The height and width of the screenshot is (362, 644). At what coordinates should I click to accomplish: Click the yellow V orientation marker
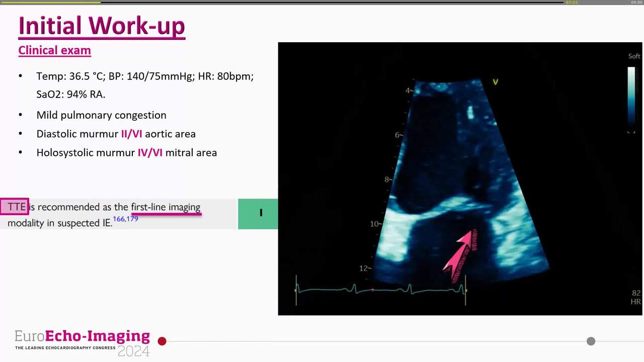pyautogui.click(x=495, y=82)
